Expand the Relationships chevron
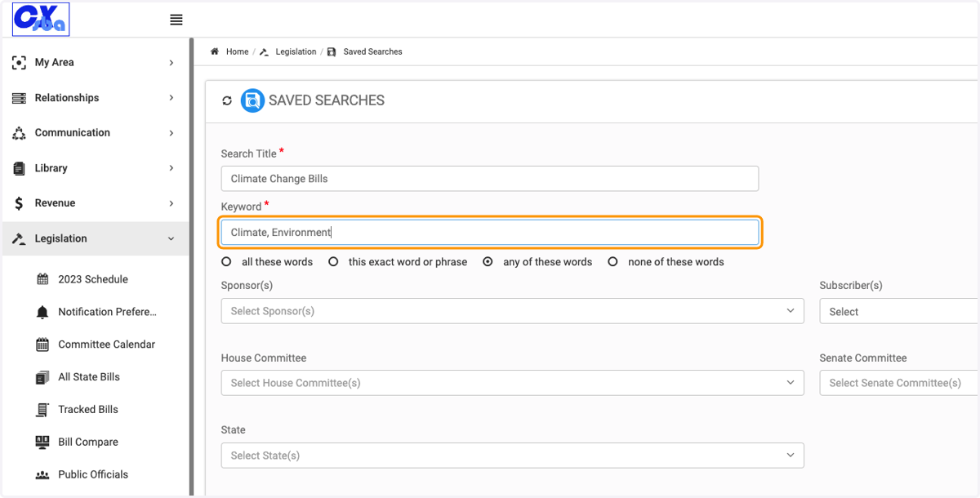The height and width of the screenshot is (498, 980). pos(171,98)
